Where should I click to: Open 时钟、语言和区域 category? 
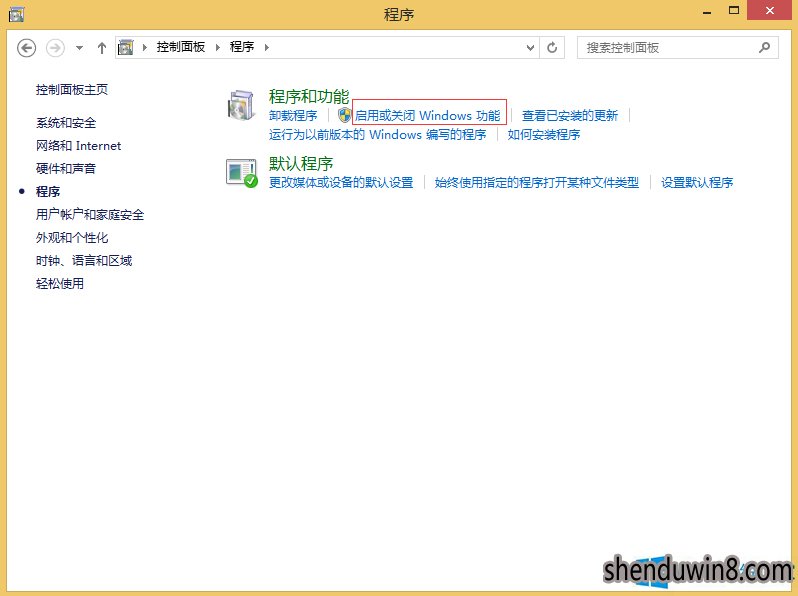pyautogui.click(x=84, y=261)
